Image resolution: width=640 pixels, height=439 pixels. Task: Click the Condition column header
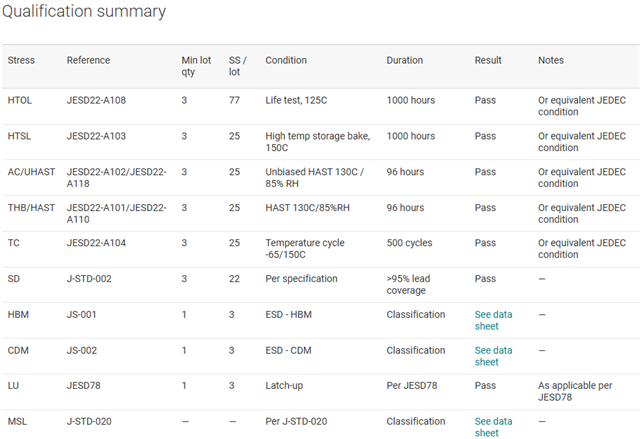click(x=286, y=60)
